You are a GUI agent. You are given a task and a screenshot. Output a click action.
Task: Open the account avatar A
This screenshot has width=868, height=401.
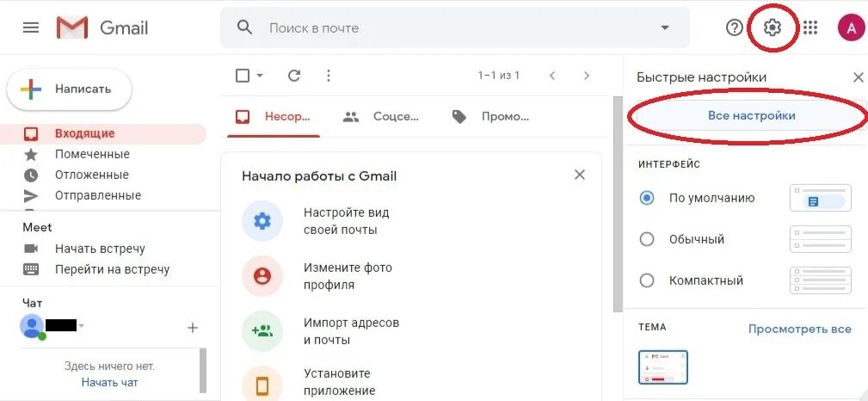coord(852,28)
